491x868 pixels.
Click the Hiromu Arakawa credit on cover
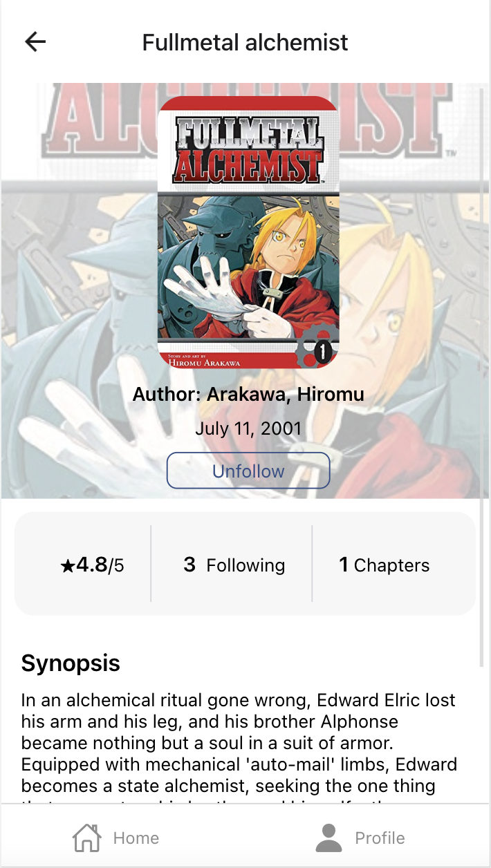(x=204, y=361)
